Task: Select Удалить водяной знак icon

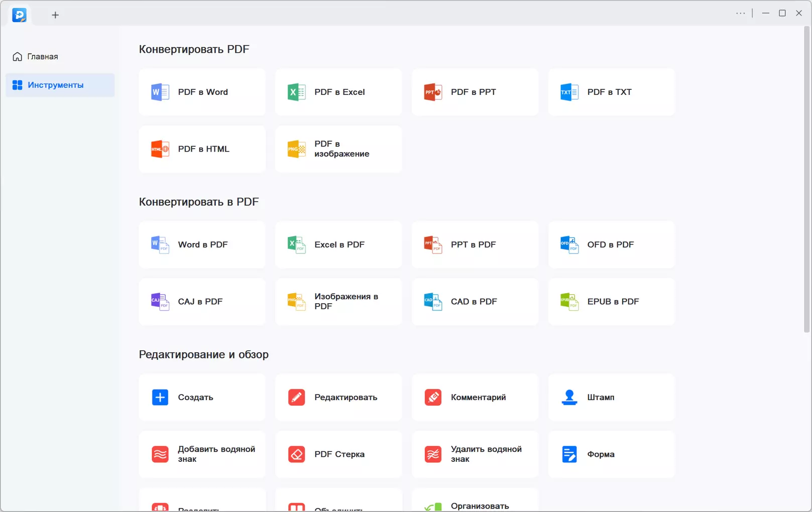Action: tap(433, 454)
